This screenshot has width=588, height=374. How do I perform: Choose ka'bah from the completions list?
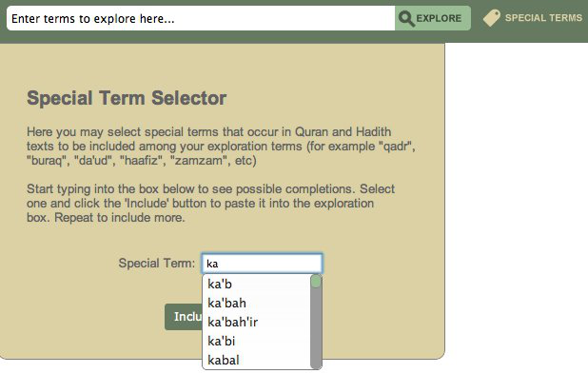257,303
